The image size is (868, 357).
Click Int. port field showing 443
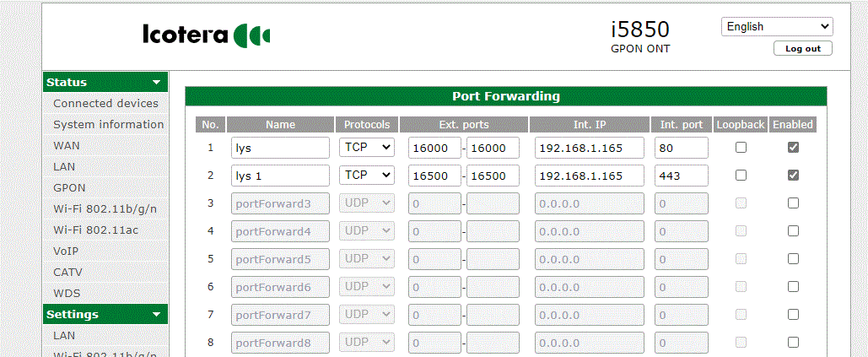[x=681, y=176]
